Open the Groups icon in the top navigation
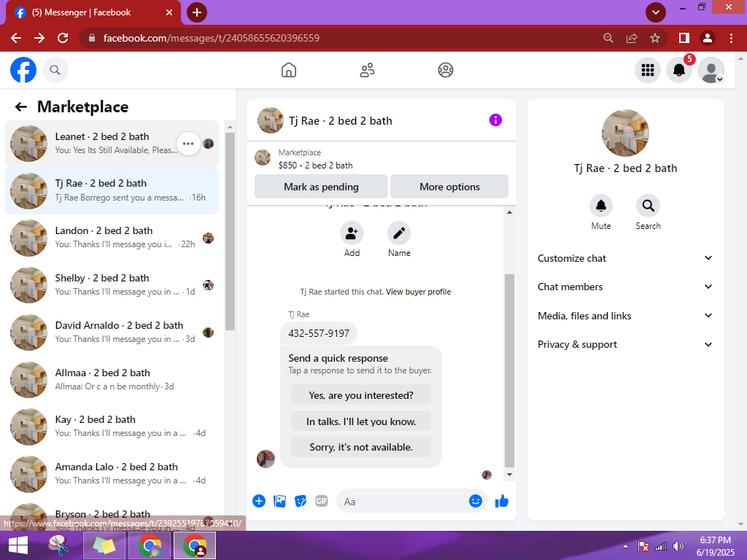The image size is (747, 560). [446, 70]
